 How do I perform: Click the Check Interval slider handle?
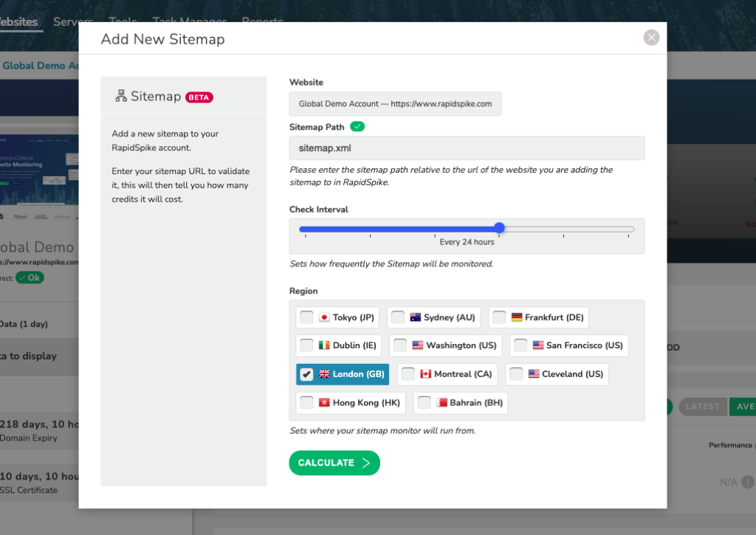click(500, 228)
